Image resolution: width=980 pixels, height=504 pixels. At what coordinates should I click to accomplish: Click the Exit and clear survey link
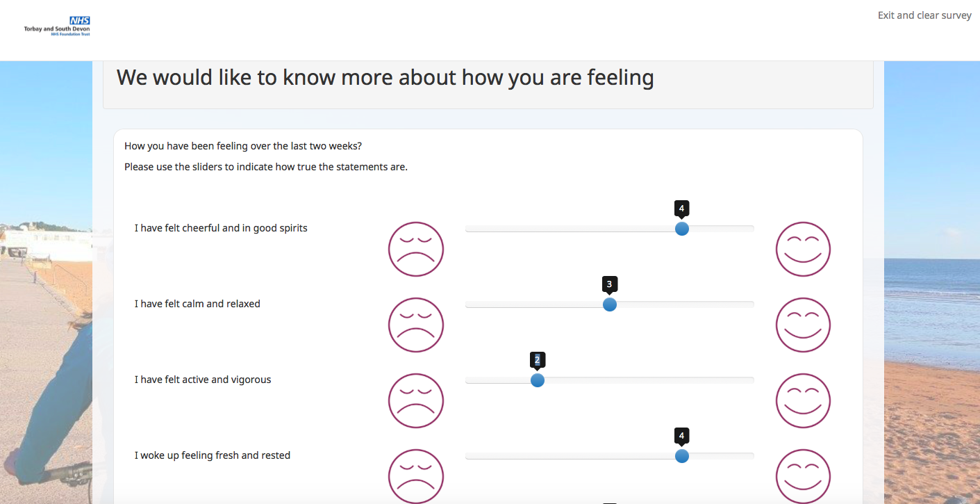pyautogui.click(x=924, y=15)
